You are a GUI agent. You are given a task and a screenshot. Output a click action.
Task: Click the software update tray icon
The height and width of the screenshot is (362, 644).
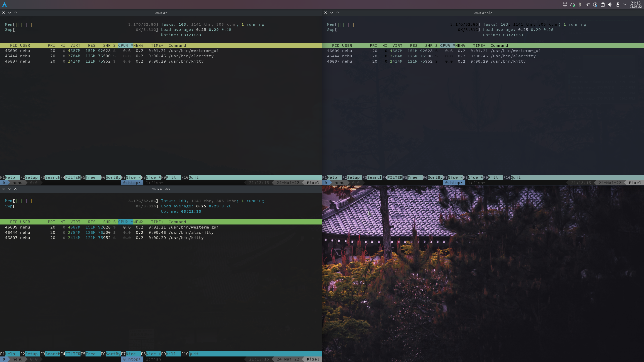point(595,4)
